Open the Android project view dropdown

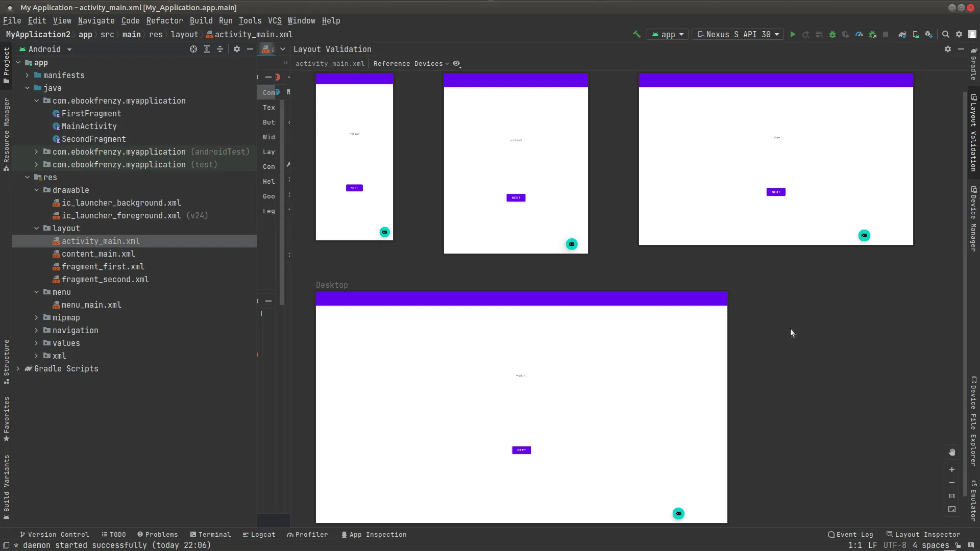[x=45, y=49]
